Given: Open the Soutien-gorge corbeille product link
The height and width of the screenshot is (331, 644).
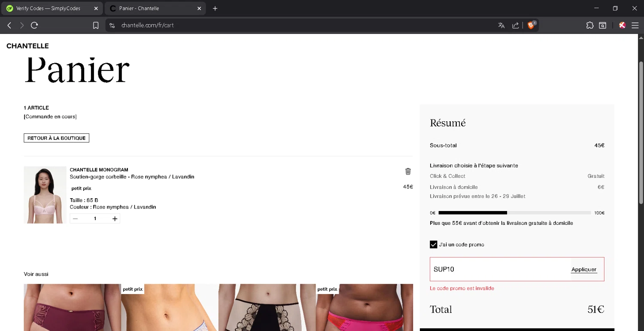Looking at the screenshot, I should tap(132, 177).
